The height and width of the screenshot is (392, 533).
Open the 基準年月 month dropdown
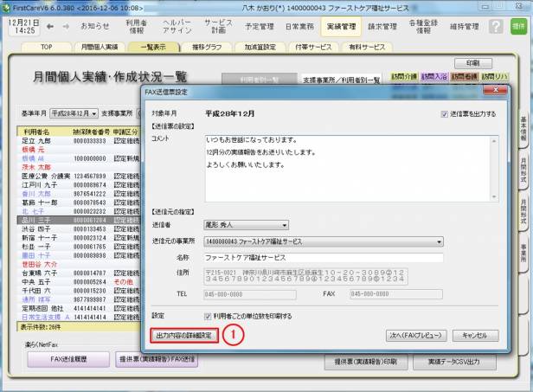tap(73, 112)
